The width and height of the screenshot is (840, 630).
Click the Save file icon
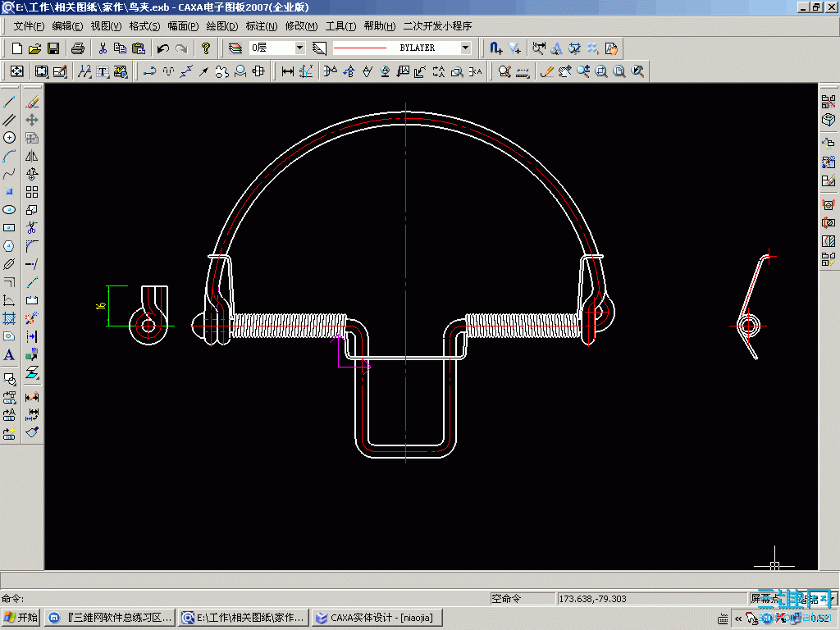click(x=53, y=48)
